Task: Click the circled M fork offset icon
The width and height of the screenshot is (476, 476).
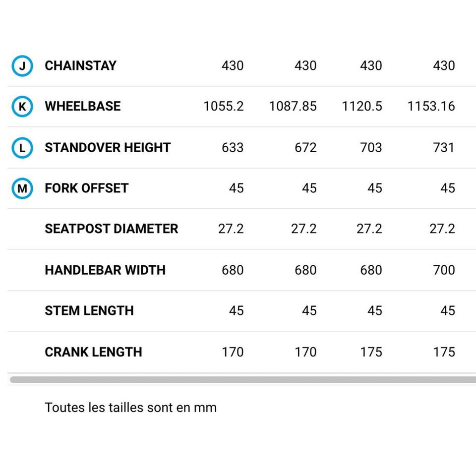Action: point(22,188)
